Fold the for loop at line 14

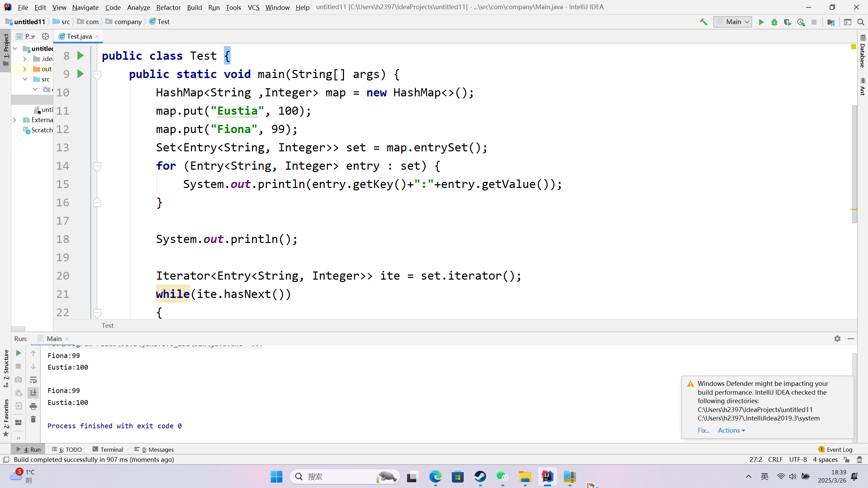(97, 166)
